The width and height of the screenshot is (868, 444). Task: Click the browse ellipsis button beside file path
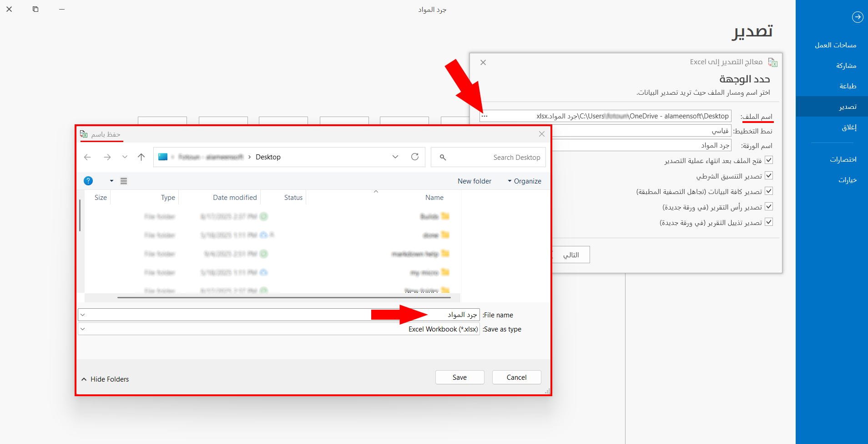(484, 116)
